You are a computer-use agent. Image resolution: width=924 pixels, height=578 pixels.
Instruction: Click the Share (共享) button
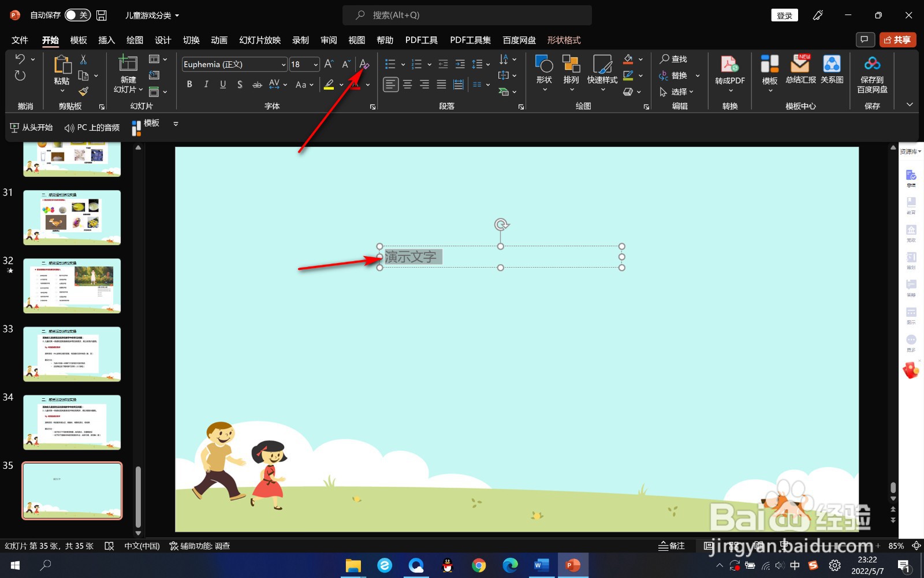(x=897, y=40)
